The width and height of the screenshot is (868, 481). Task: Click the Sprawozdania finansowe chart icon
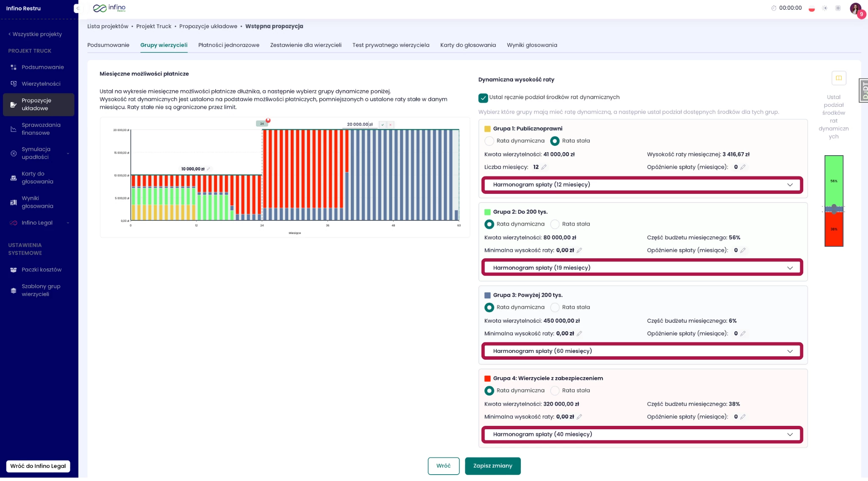point(14,129)
